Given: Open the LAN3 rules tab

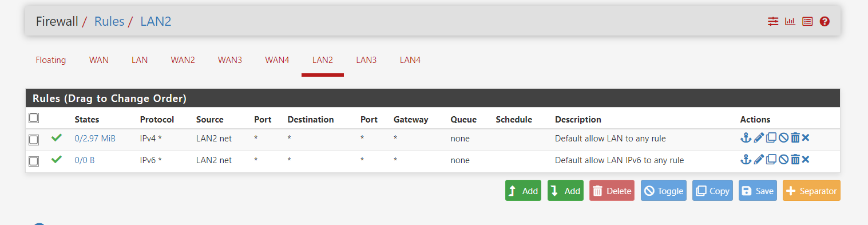Looking at the screenshot, I should pyautogui.click(x=366, y=60).
